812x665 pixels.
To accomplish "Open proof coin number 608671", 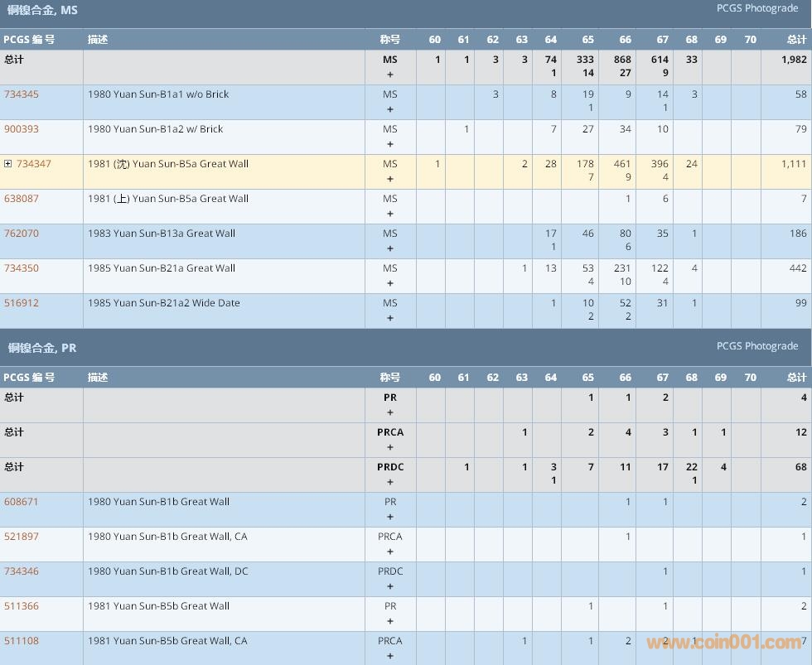I will click(22, 502).
